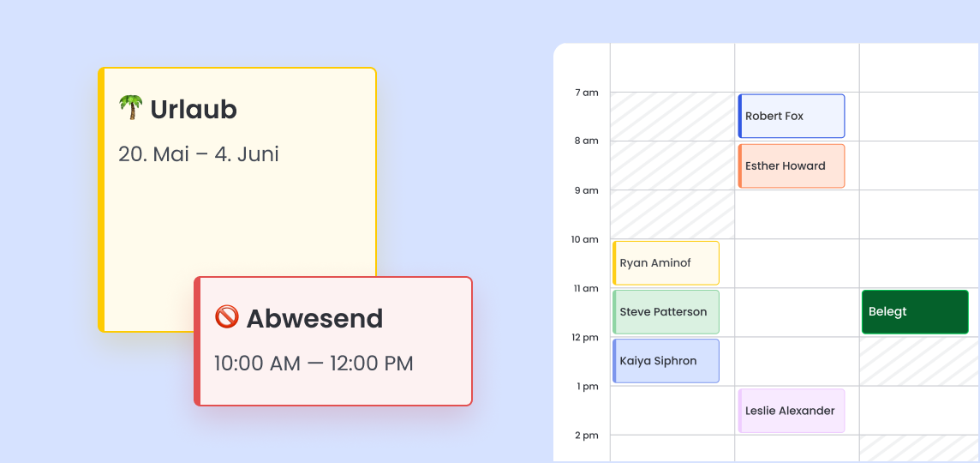Open the Leslie Alexander appointment
The height and width of the screenshot is (463, 980).
point(792,411)
